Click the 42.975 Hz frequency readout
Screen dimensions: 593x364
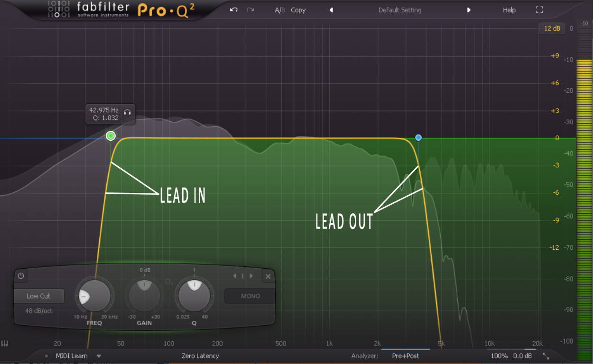point(104,110)
